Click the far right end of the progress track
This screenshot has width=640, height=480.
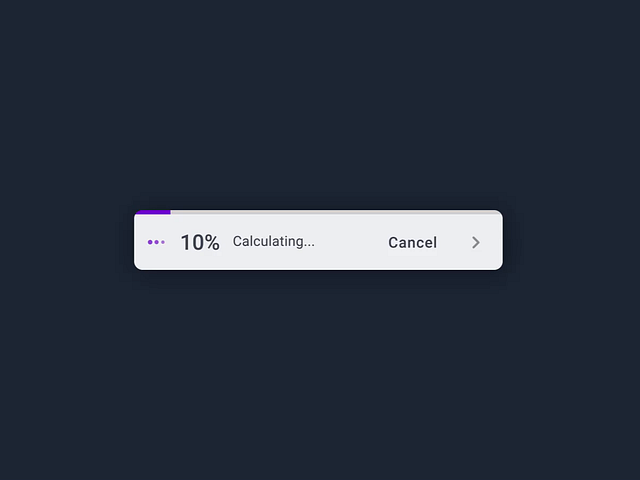[x=497, y=213]
